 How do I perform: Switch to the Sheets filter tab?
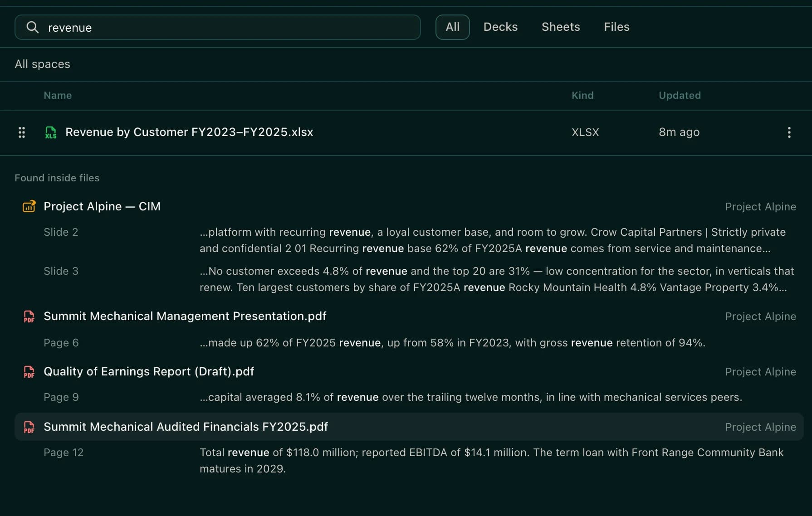click(561, 27)
